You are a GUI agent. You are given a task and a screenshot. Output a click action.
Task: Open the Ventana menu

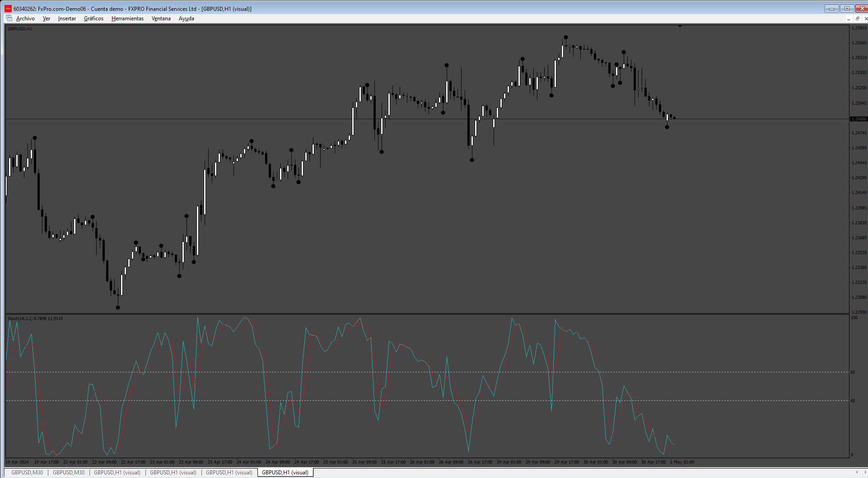click(x=161, y=19)
